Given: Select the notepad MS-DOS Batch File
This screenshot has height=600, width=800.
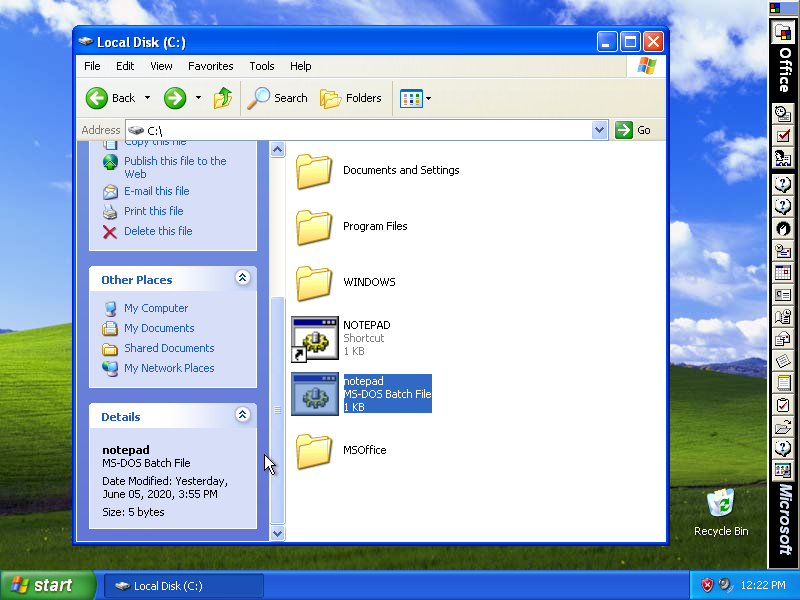Looking at the screenshot, I should 361,394.
